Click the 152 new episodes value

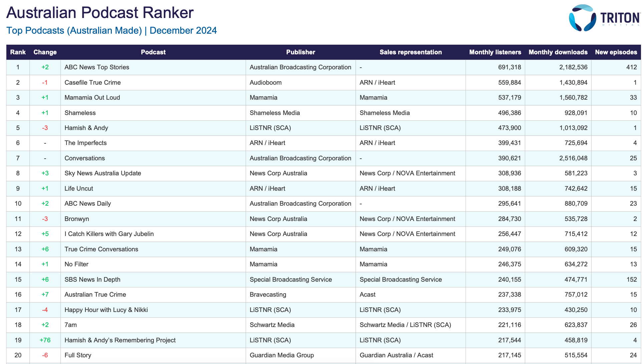[632, 280]
